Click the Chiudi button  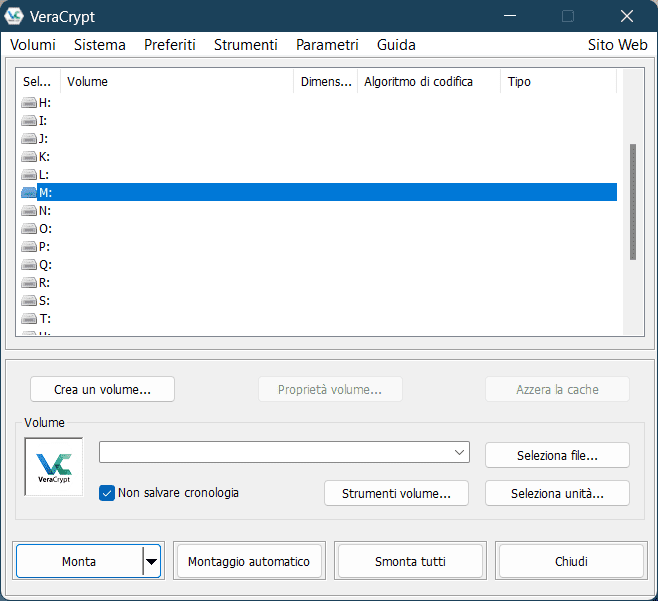click(571, 561)
